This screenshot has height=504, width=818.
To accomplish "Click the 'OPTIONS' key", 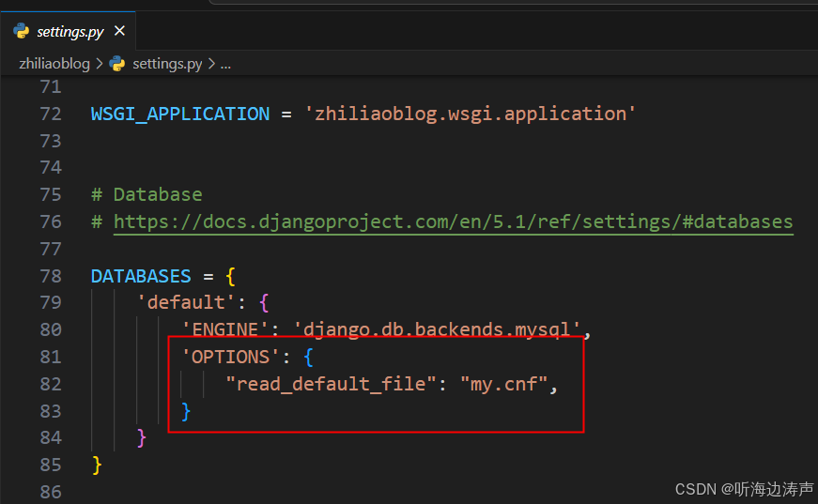I will coord(231,357).
